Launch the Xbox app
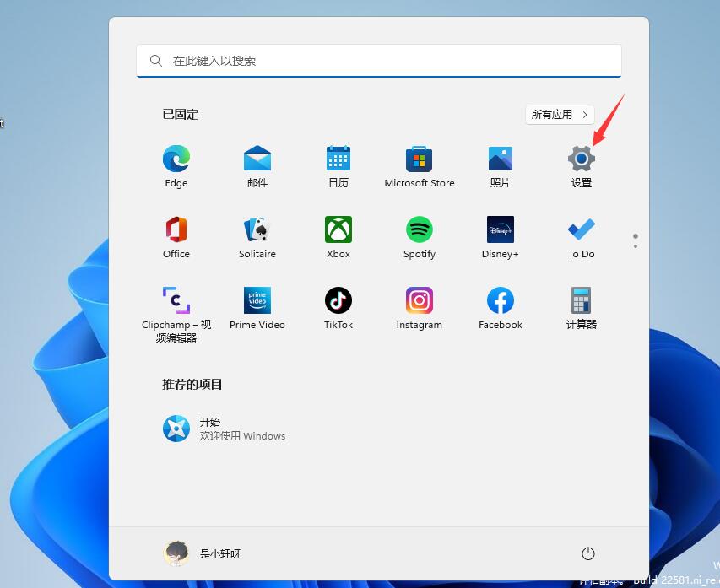The height and width of the screenshot is (588, 720). tap(338, 229)
